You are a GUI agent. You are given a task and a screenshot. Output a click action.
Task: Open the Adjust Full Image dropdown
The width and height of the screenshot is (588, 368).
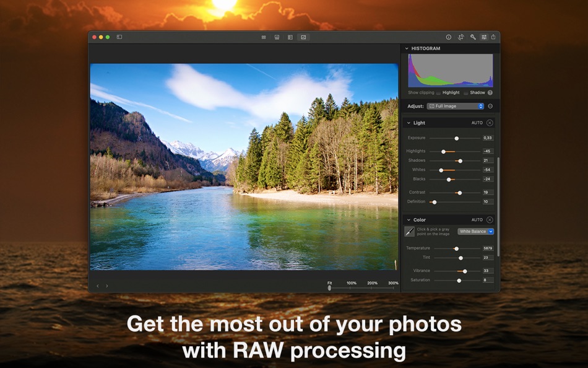point(456,106)
